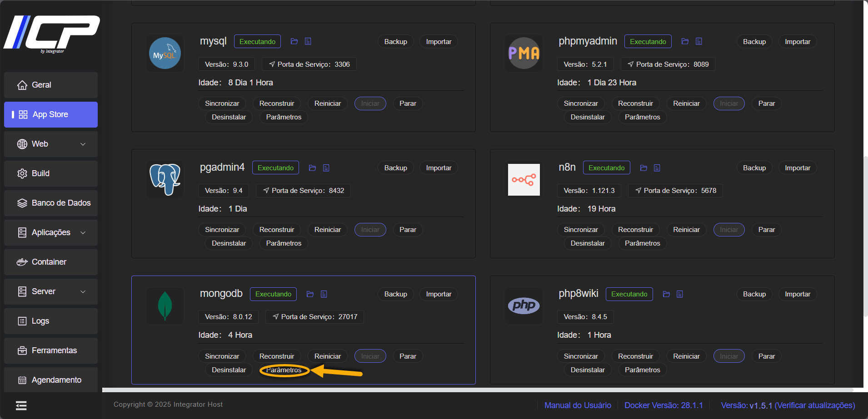868x419 pixels.
Task: Open the php8wiki folder icon
Action: (x=666, y=294)
